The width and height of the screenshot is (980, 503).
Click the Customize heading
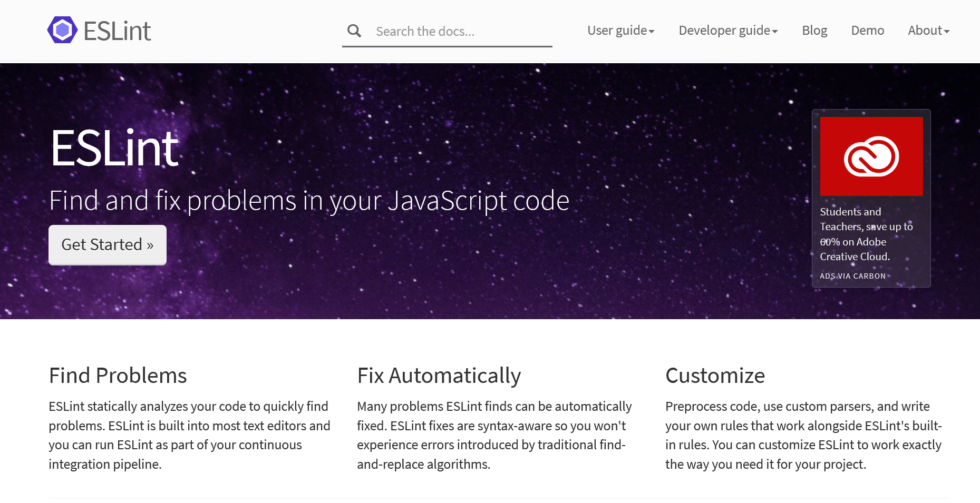click(715, 376)
